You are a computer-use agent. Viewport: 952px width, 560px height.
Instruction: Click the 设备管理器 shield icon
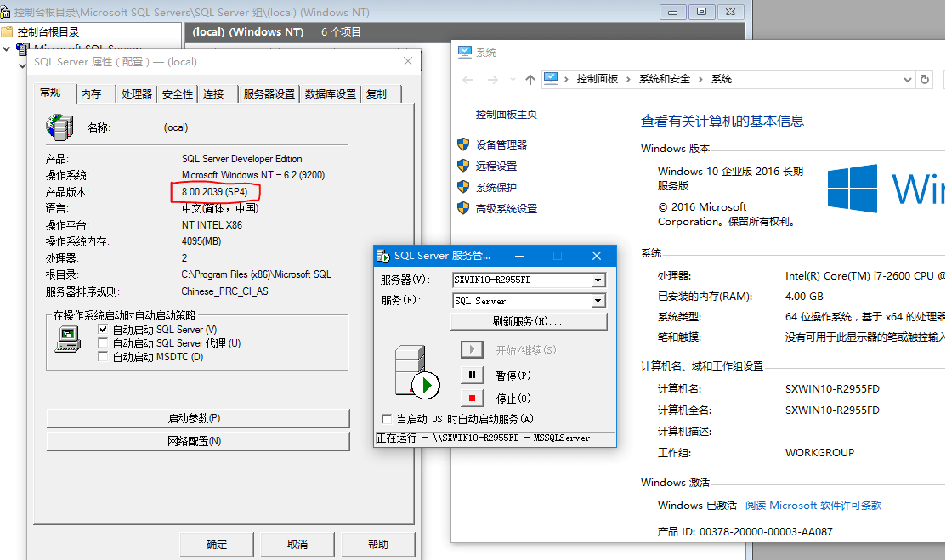tap(463, 144)
